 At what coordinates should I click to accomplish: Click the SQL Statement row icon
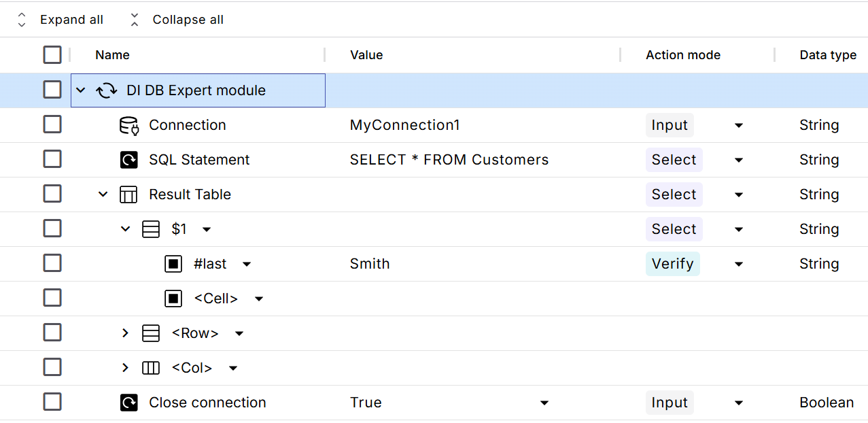click(x=128, y=160)
